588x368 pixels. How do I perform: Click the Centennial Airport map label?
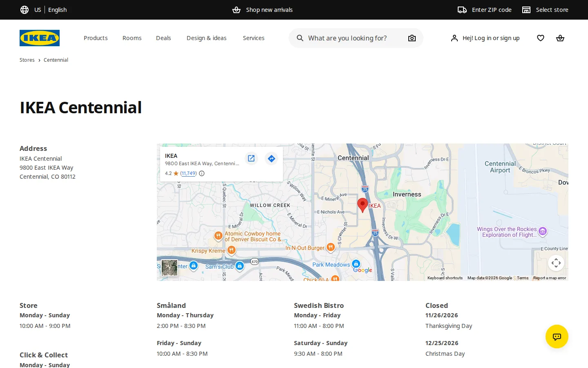(500, 167)
